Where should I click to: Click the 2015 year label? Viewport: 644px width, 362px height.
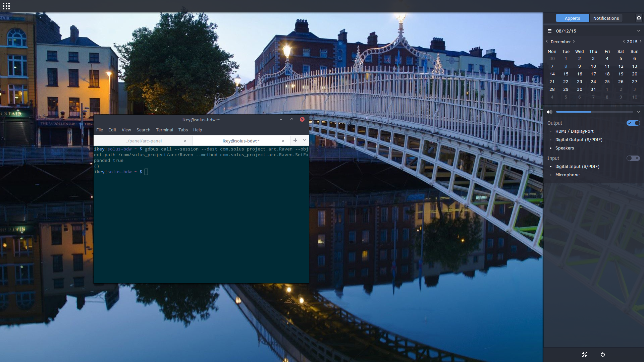[632, 42]
